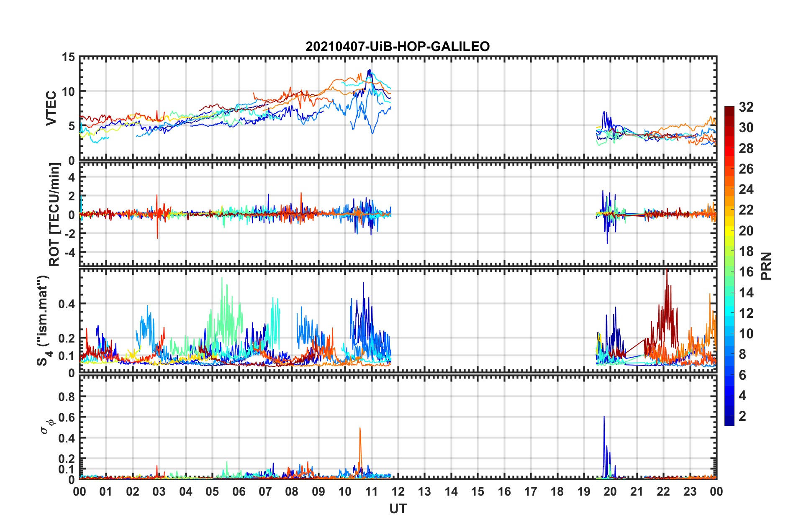Click S4 tick label 0.4
Viewport: 796px width, 532px height.
(66, 304)
